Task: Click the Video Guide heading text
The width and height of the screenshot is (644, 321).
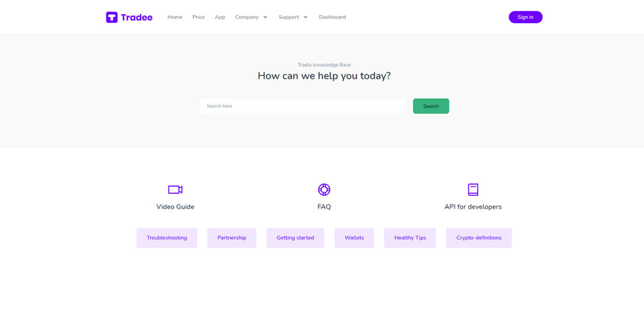Action: click(175, 207)
